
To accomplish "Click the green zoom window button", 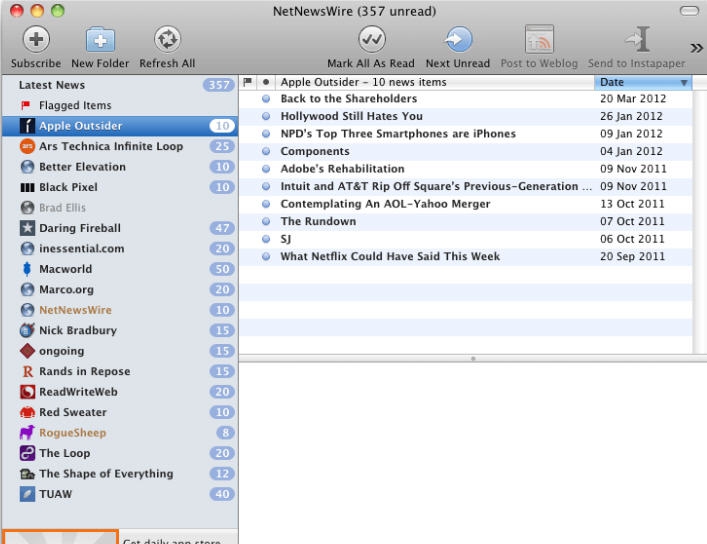I will tap(58, 11).
